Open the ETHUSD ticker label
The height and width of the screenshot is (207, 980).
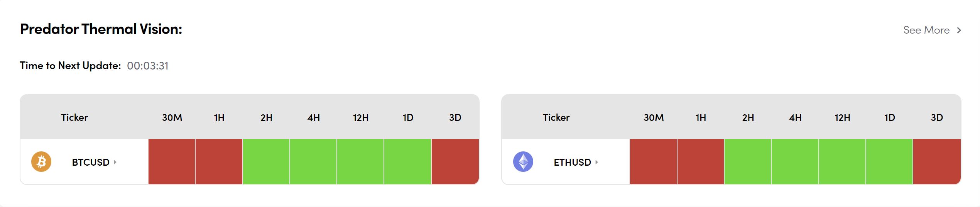pyautogui.click(x=572, y=162)
